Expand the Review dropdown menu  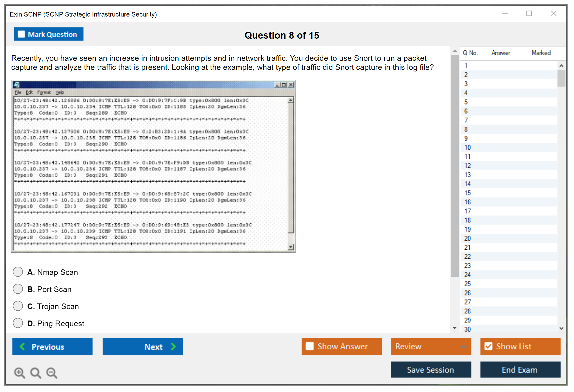tap(463, 346)
